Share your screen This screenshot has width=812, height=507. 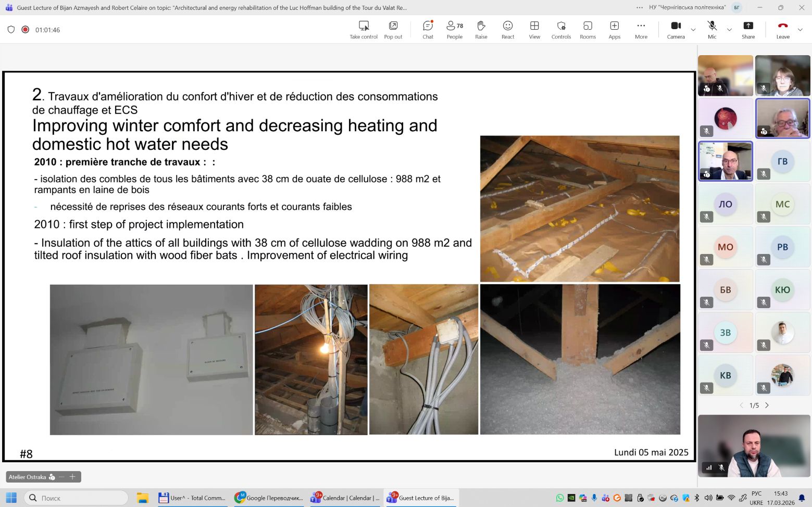point(748,30)
